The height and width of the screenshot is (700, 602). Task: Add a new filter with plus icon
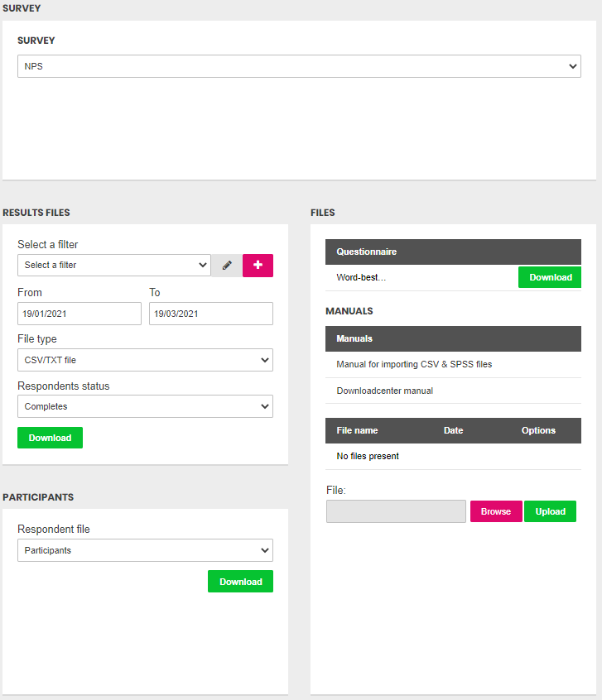(258, 266)
